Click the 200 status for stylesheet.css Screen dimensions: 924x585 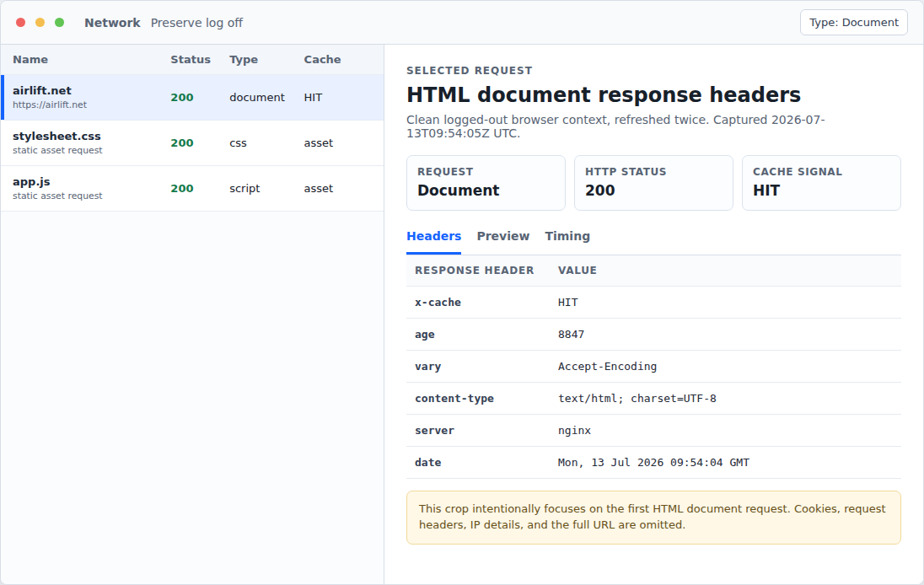[x=182, y=143]
